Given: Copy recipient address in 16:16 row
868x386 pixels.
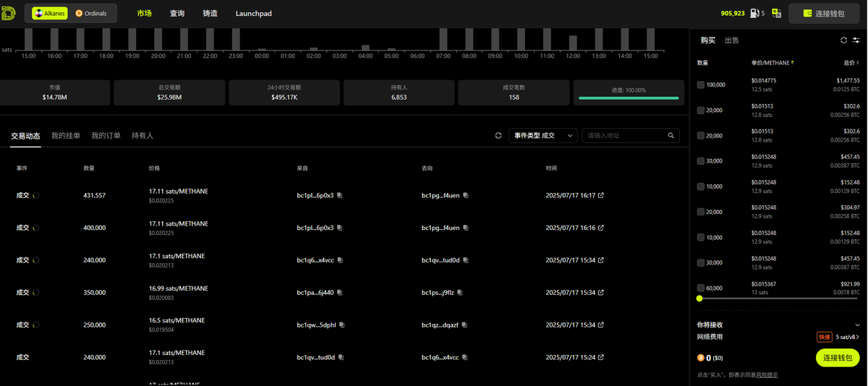Looking at the screenshot, I should (x=466, y=228).
